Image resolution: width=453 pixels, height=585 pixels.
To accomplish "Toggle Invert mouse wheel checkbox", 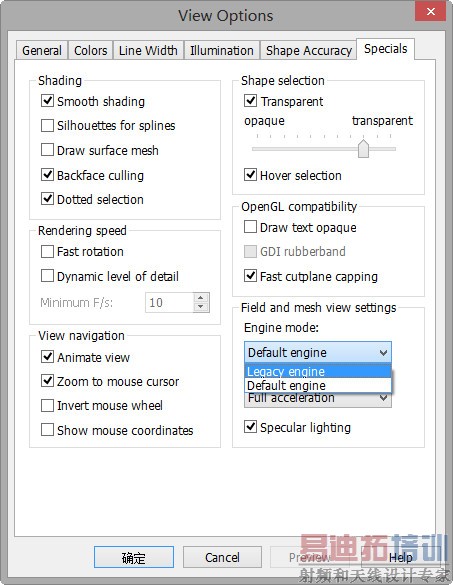I will pyautogui.click(x=47, y=406).
